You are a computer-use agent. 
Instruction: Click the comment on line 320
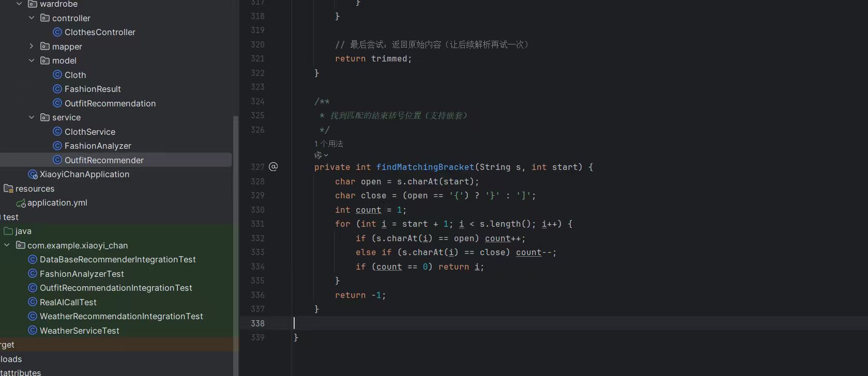pos(432,44)
